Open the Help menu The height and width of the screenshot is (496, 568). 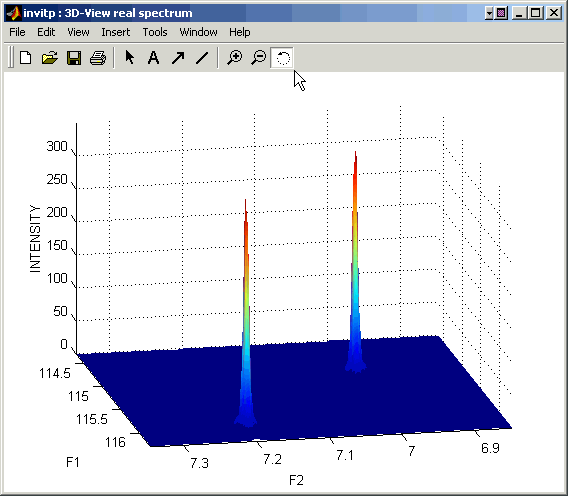pyautogui.click(x=239, y=32)
